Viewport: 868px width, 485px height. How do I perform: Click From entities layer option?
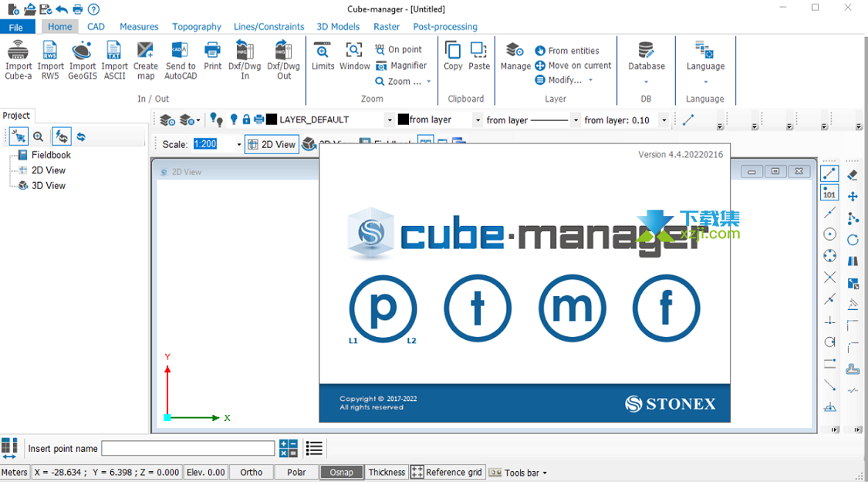(x=567, y=50)
